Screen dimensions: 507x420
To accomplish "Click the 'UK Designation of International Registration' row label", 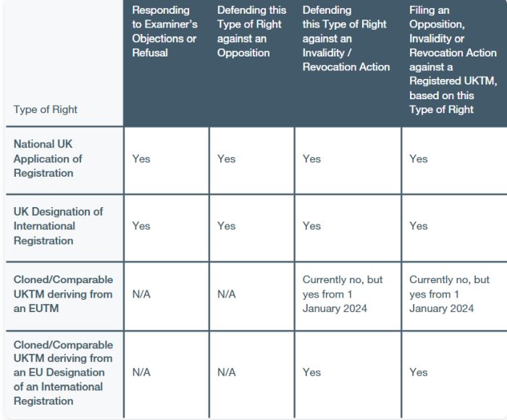I will pos(58,226).
